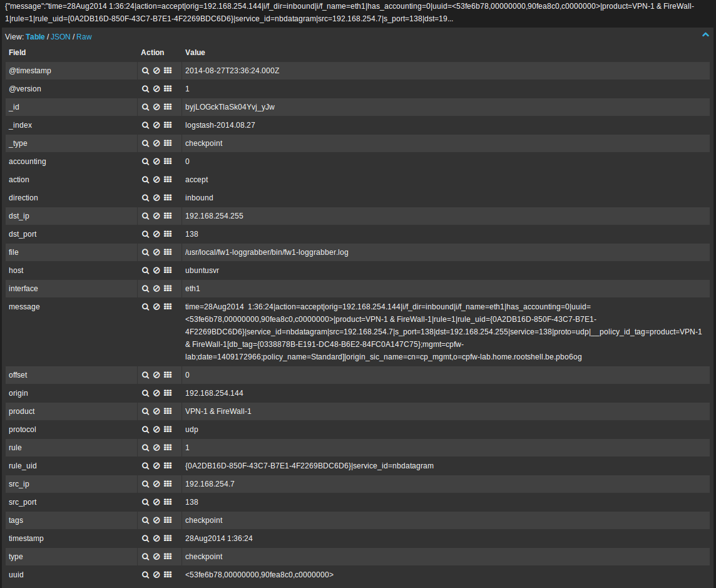Click the exclude icon on the @timestamp row

point(155,70)
